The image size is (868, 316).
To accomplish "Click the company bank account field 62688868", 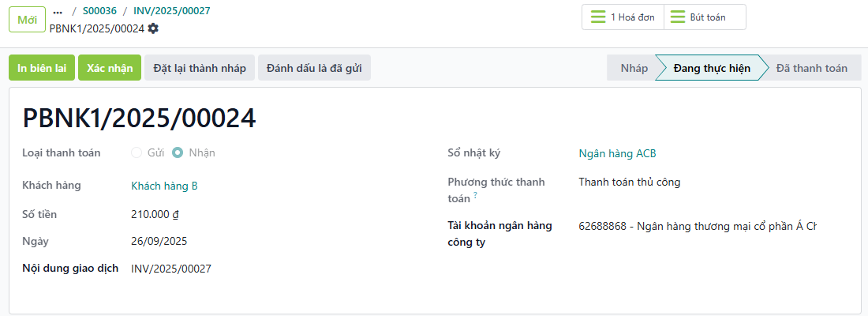I will (x=697, y=227).
